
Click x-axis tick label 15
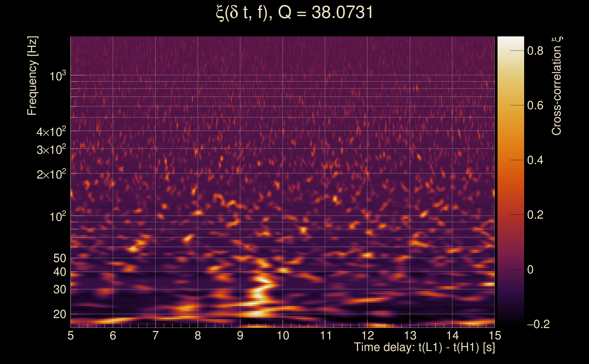coord(495,336)
